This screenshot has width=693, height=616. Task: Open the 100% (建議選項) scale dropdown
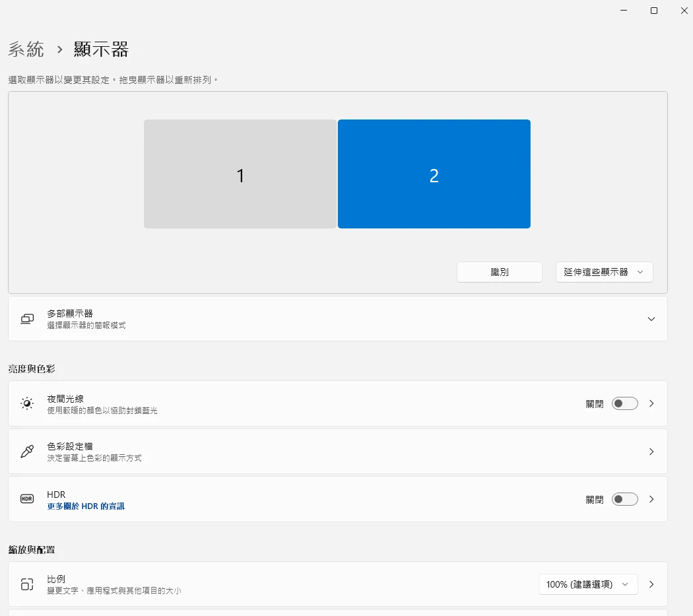click(587, 584)
